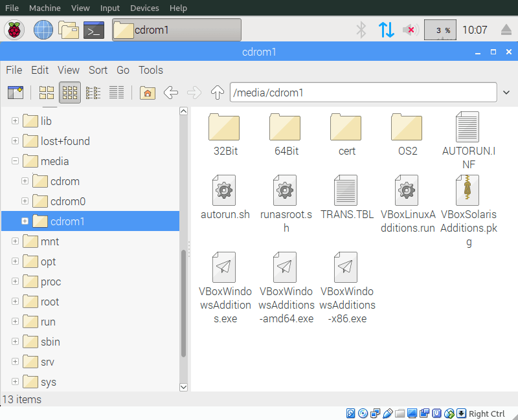The width and height of the screenshot is (518, 420).
Task: Expand the cdrom0 tree node
Action: (x=25, y=201)
